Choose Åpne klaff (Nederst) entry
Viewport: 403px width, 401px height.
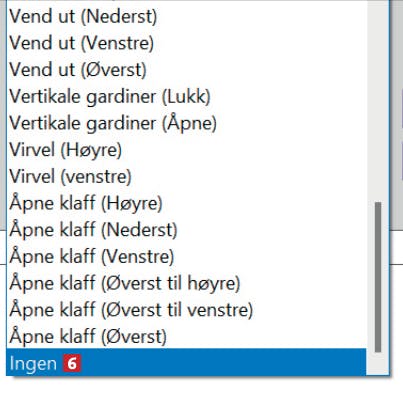coord(186,230)
